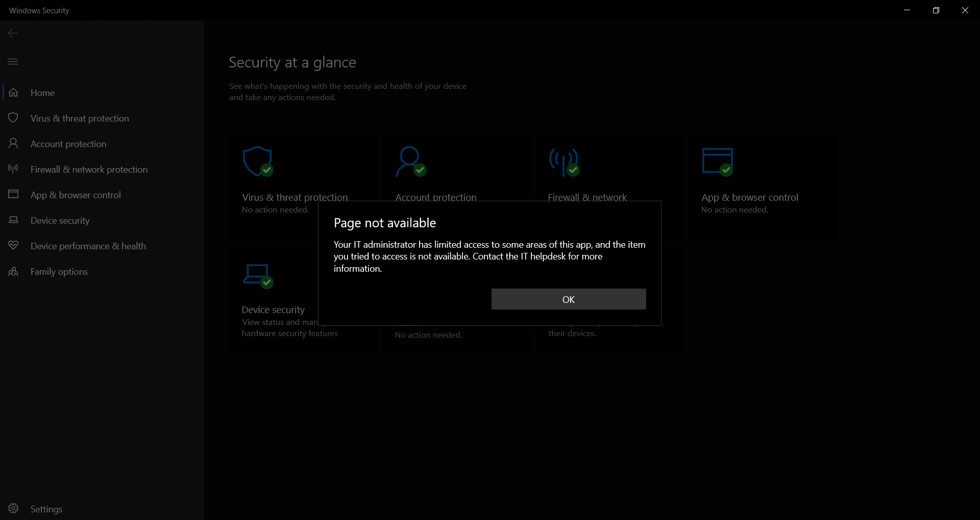The image size is (980, 520).
Task: Open App & browser control in sidebar
Action: point(102,195)
